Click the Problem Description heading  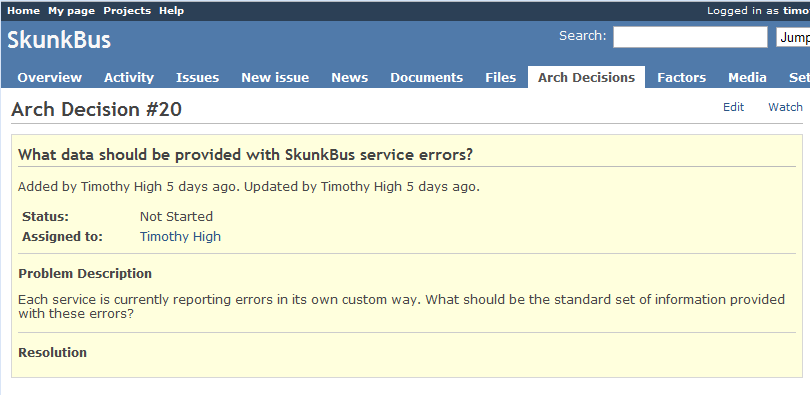point(85,273)
